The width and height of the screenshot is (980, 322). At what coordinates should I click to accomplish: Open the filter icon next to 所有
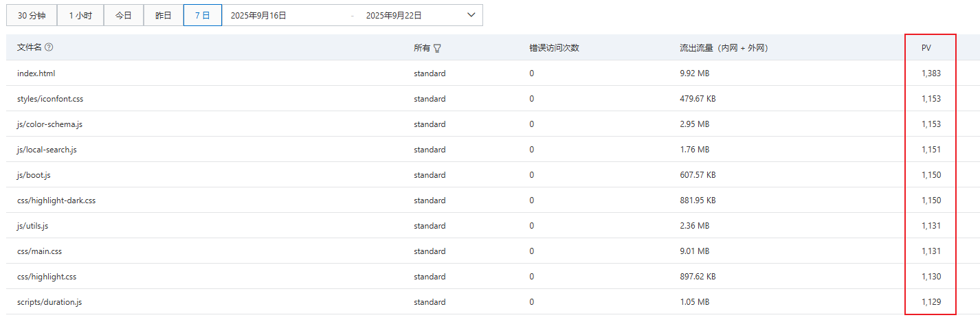437,48
